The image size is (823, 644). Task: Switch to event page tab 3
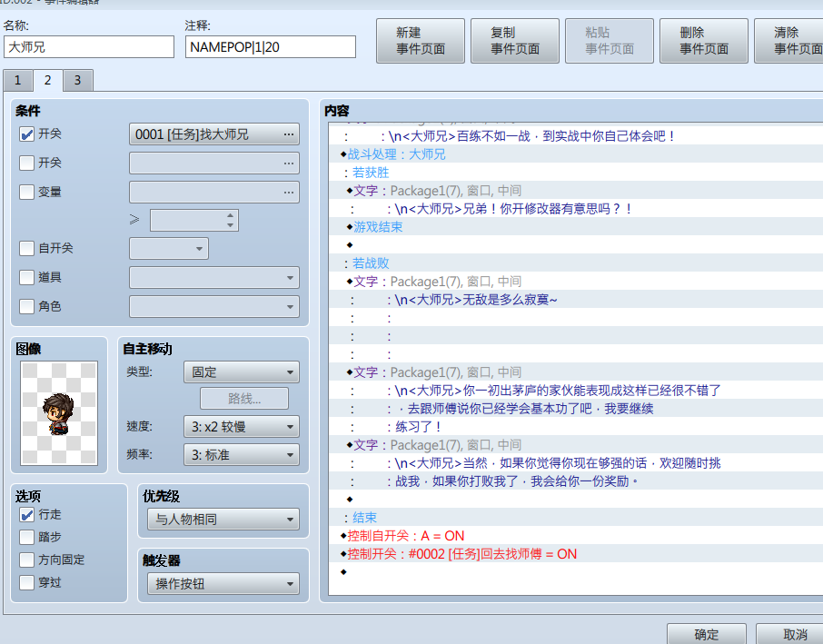point(78,80)
